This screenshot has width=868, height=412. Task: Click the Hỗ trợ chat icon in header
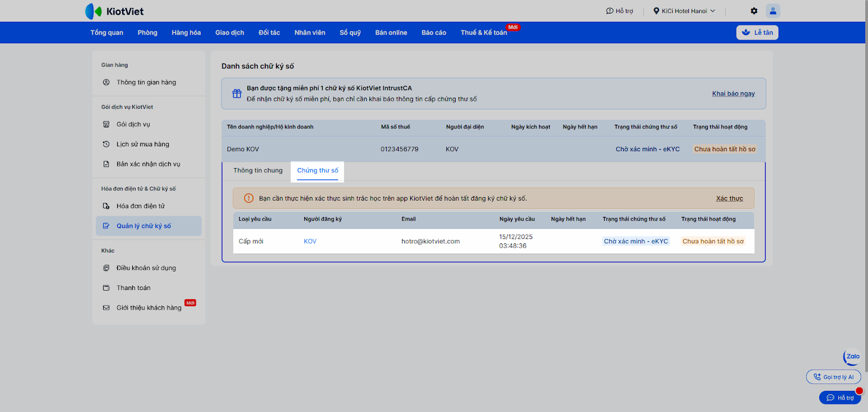click(610, 11)
